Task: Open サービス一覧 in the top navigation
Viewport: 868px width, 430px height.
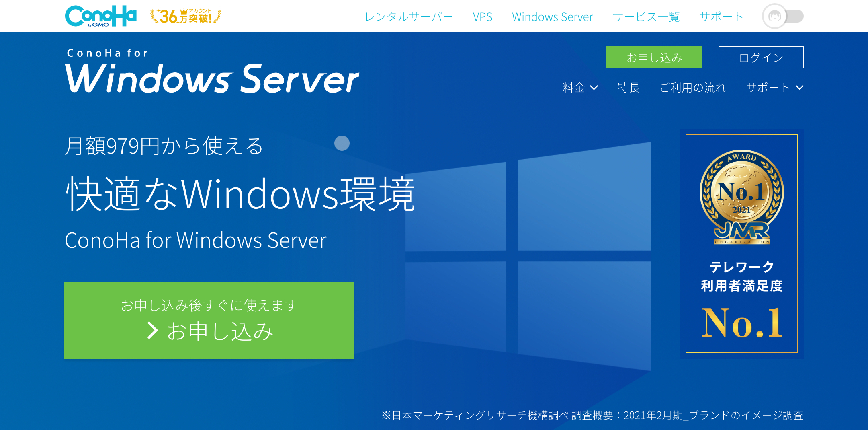Action: pos(646,17)
